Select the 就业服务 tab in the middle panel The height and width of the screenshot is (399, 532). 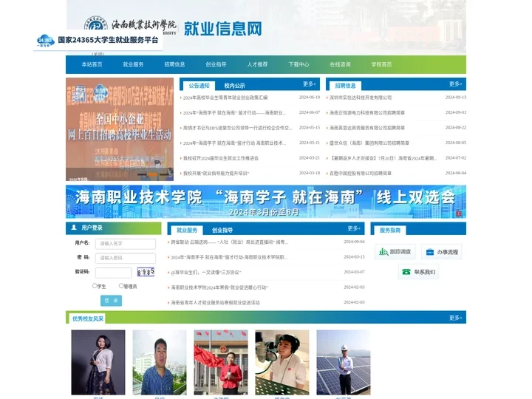[x=187, y=230]
